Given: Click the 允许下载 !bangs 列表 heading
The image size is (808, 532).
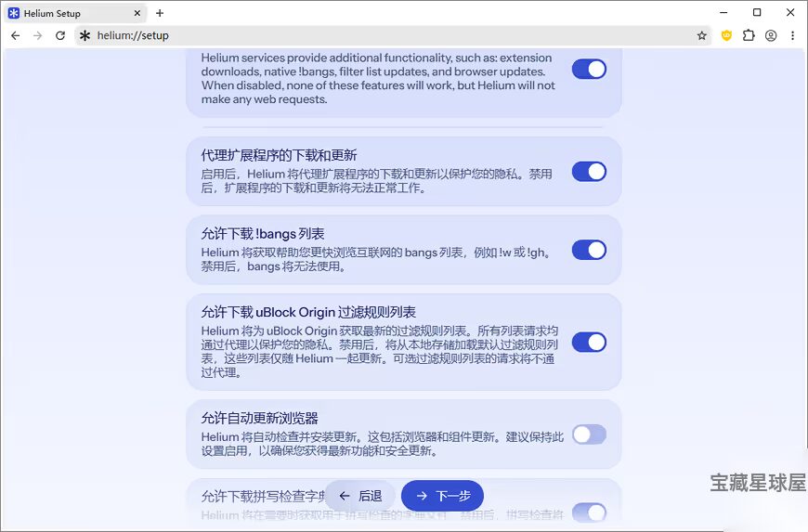Looking at the screenshot, I should point(263,234).
